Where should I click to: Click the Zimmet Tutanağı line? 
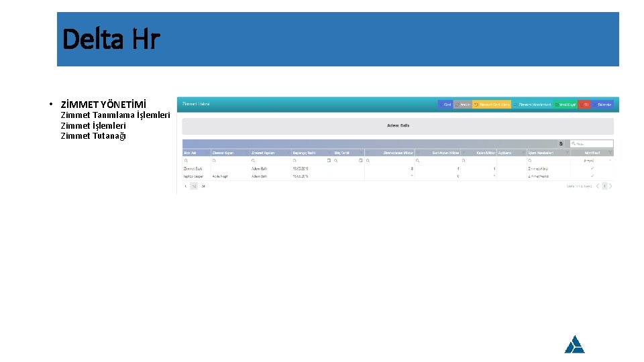pyautogui.click(x=93, y=136)
